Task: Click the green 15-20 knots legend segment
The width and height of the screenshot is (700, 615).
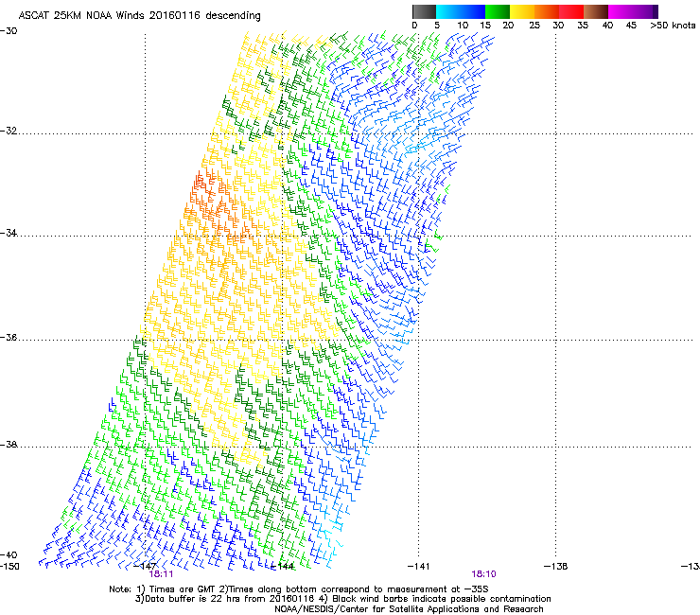Action: click(498, 11)
